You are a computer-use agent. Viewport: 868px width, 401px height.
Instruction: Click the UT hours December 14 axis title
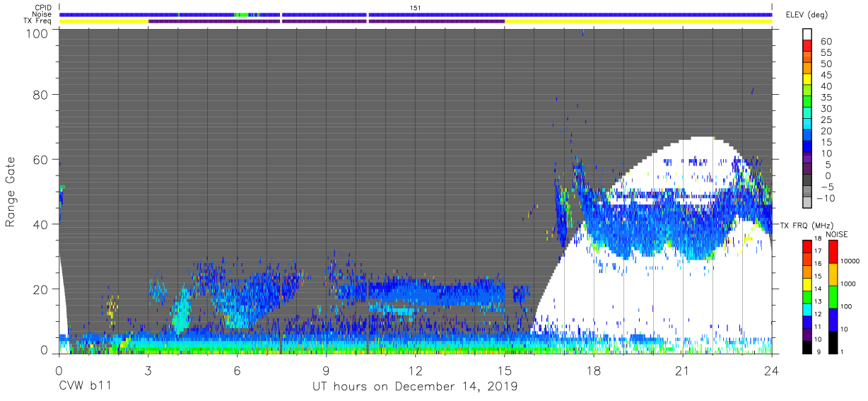point(416,387)
